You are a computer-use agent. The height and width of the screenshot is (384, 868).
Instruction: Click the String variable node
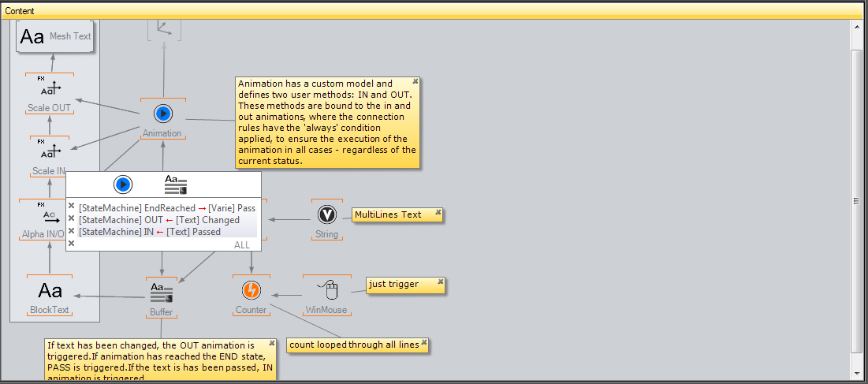pyautogui.click(x=326, y=214)
